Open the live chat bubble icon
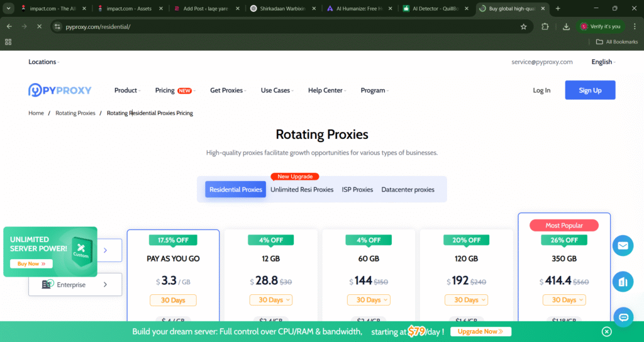 [x=623, y=317]
